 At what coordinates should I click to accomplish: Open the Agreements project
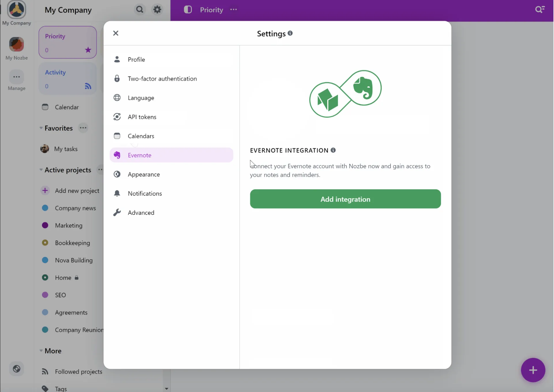pyautogui.click(x=71, y=312)
